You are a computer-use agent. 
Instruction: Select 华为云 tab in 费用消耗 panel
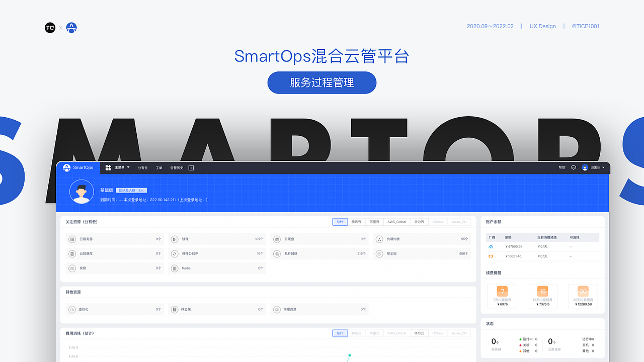420,333
